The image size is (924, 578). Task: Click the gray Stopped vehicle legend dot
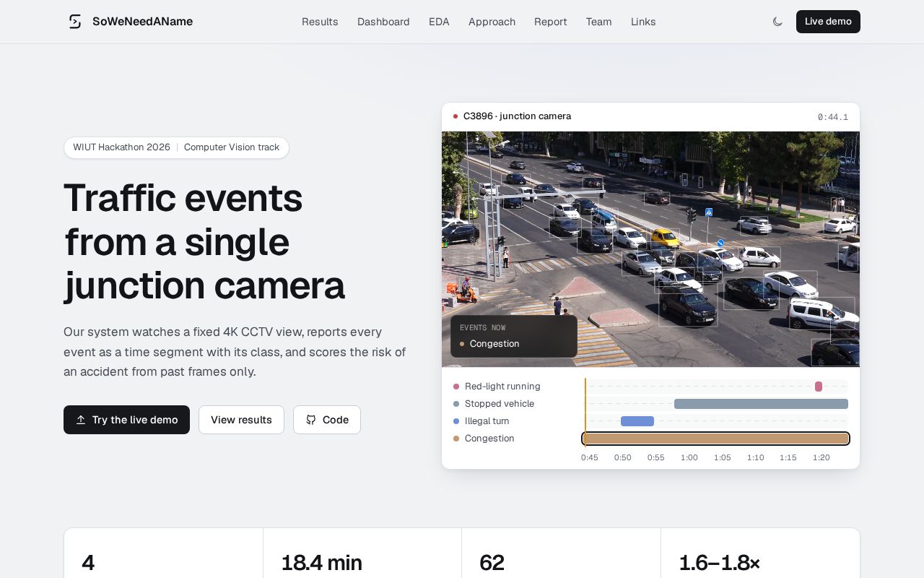pos(456,404)
